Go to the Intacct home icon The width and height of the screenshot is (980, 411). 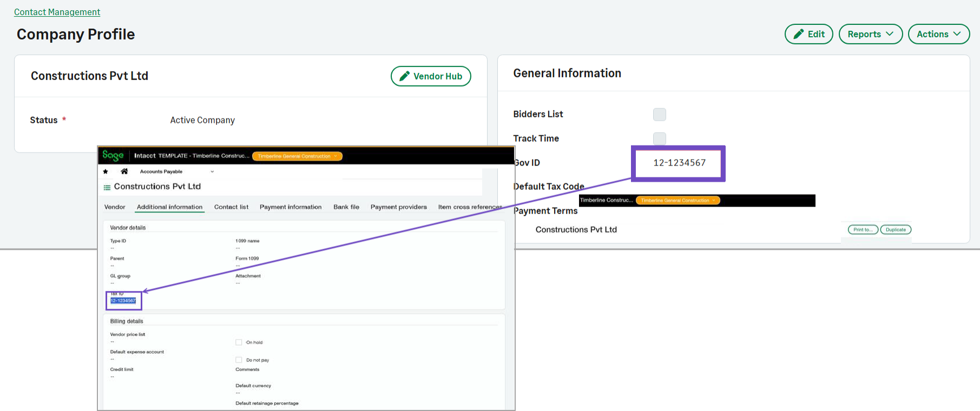pyautogui.click(x=124, y=171)
